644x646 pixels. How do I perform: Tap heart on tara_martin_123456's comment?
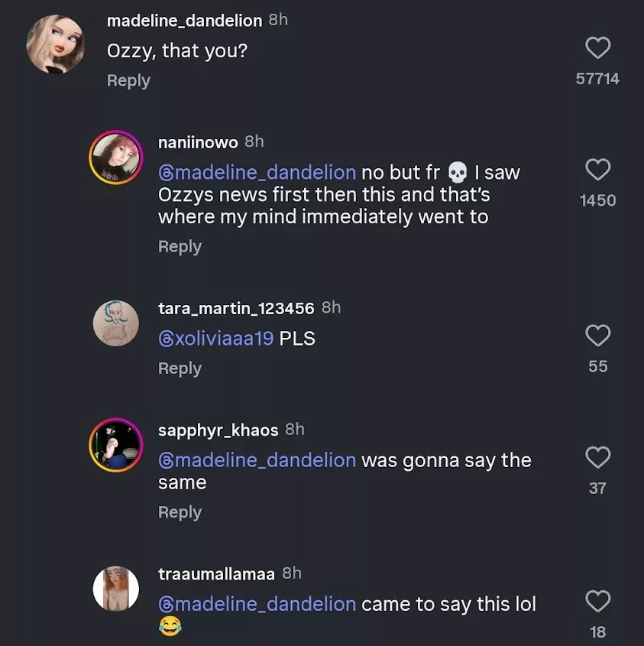(x=597, y=336)
